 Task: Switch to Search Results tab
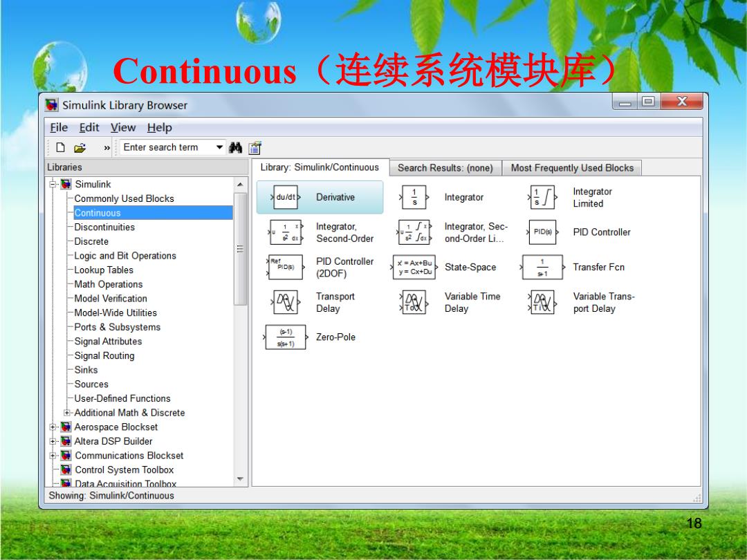pyautogui.click(x=445, y=168)
